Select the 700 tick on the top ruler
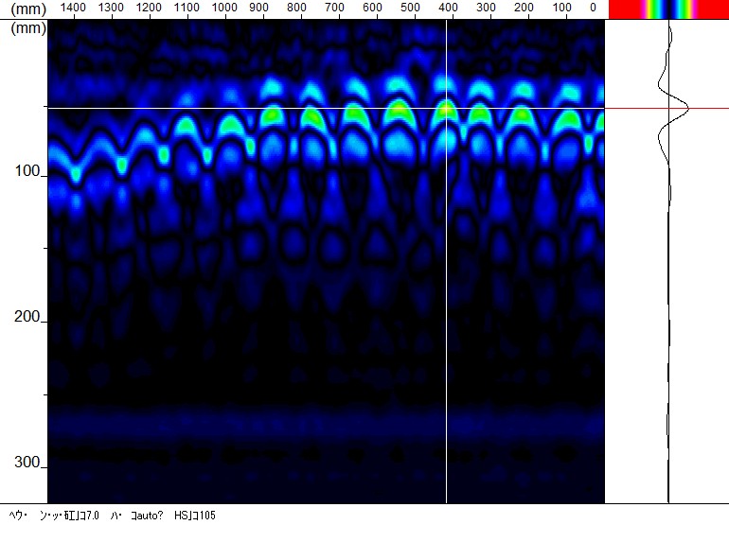Image resolution: width=729 pixels, height=560 pixels. click(x=334, y=8)
